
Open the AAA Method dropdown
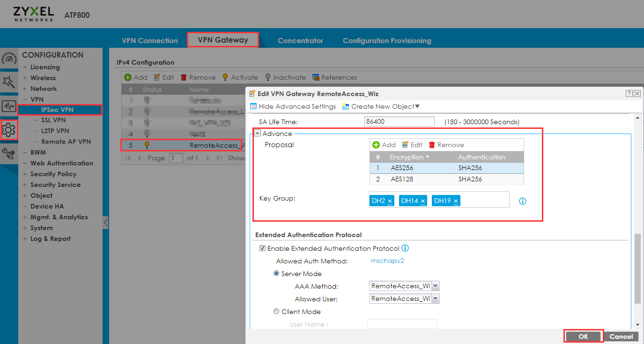click(x=435, y=285)
